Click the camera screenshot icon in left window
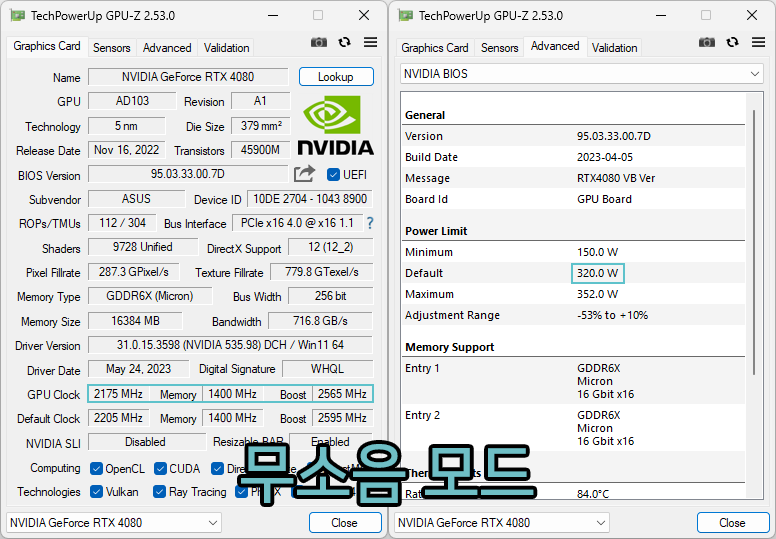Screen dimensions: 776x539 pos(319,43)
